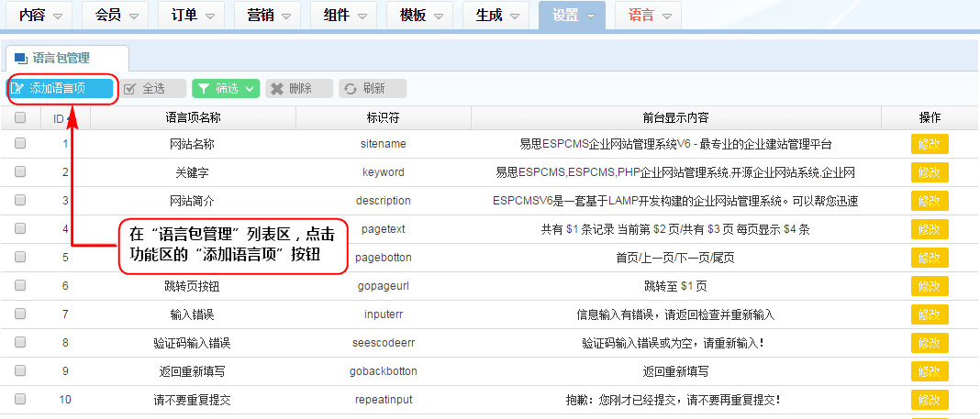Check the checkbox for row 输入错误
The height and width of the screenshot is (419, 980).
pyautogui.click(x=20, y=314)
